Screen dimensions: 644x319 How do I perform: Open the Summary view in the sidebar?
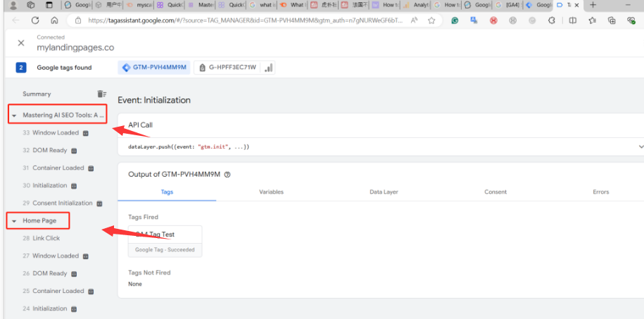(x=37, y=94)
